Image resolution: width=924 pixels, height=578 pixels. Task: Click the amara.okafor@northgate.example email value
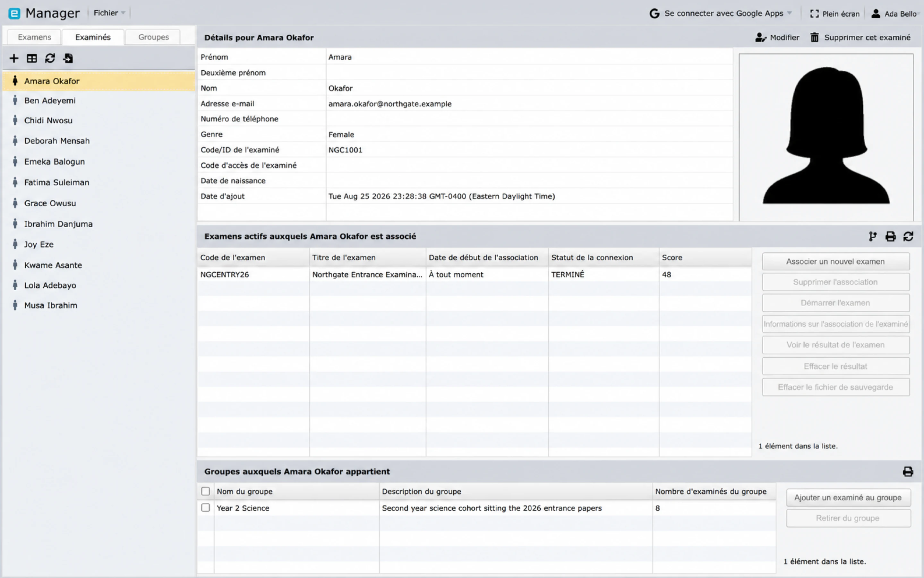tap(390, 104)
